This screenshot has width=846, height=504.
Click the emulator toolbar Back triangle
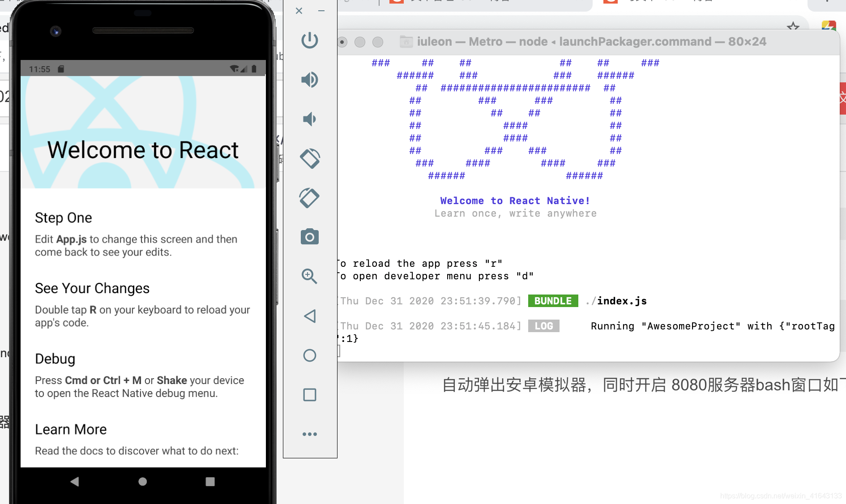coord(309,316)
